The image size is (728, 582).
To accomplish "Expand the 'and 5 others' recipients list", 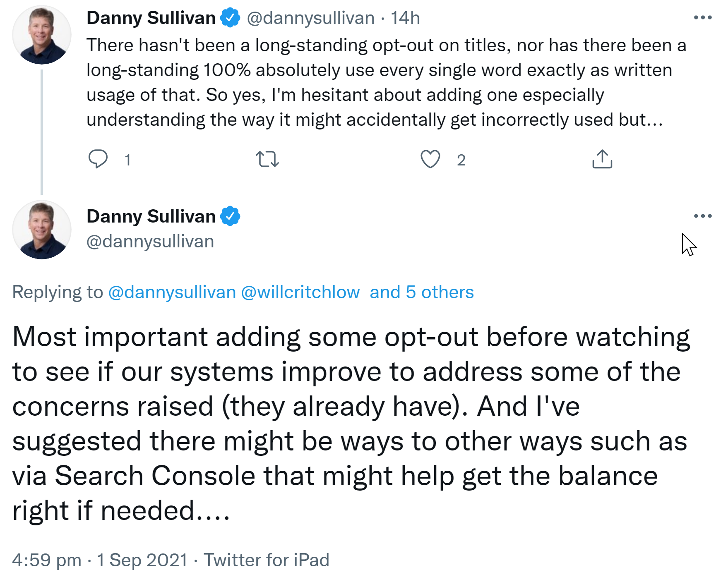I will pos(421,292).
